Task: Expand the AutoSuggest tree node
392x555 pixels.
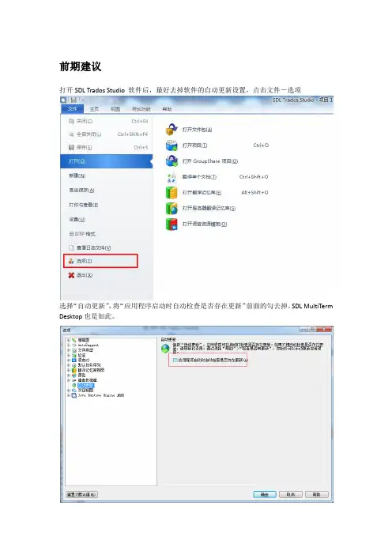Action: tap(68, 345)
